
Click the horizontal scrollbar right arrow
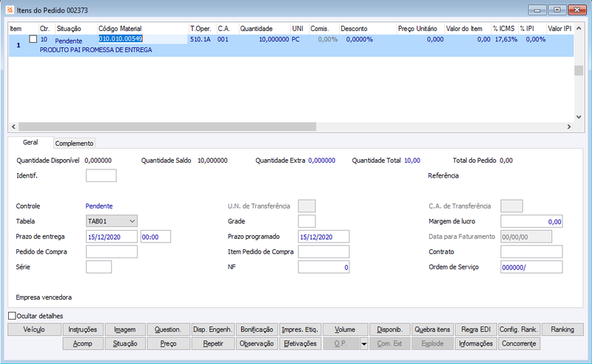tap(569, 127)
